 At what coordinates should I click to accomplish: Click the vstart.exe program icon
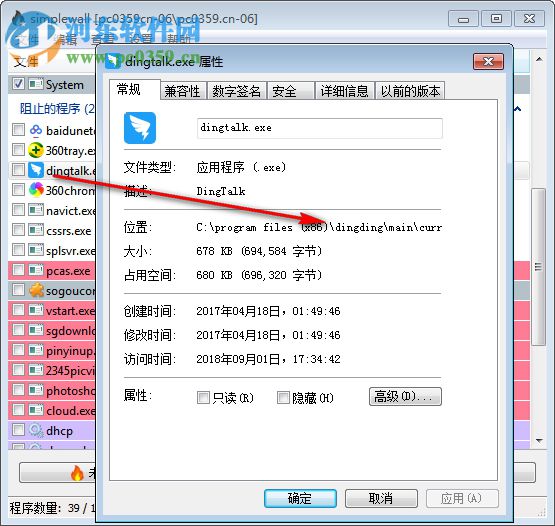(36, 310)
